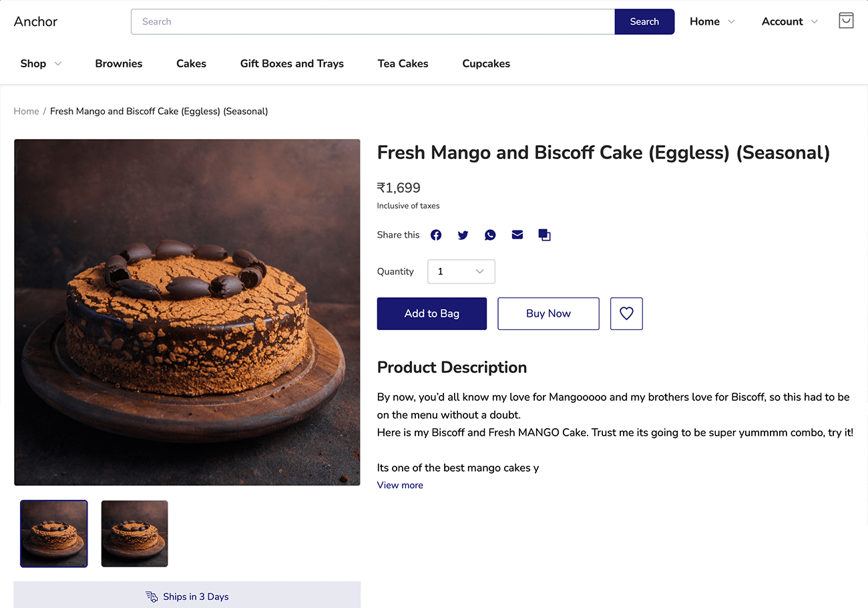Click the Add to Bag button
The image size is (868, 608).
[x=432, y=313]
